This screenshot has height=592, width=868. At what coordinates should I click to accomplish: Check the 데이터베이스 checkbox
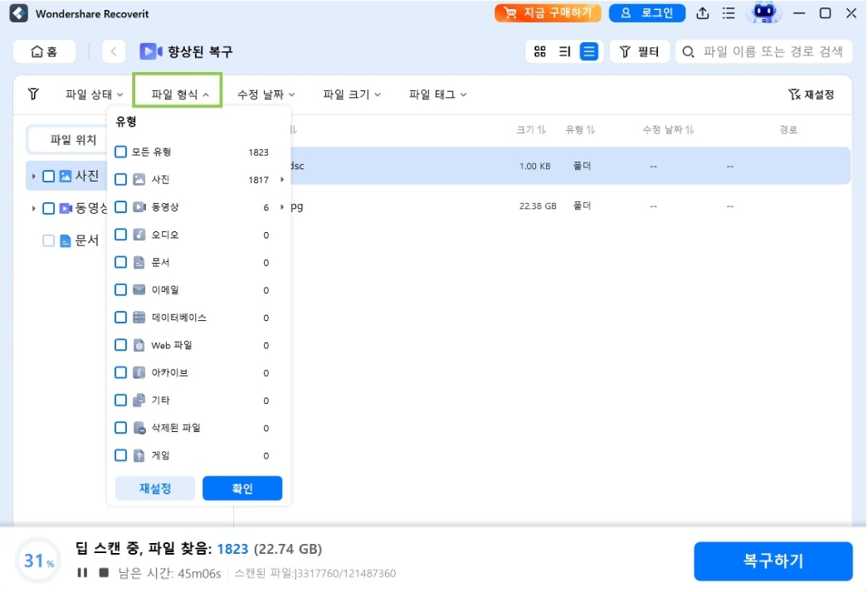(120, 317)
